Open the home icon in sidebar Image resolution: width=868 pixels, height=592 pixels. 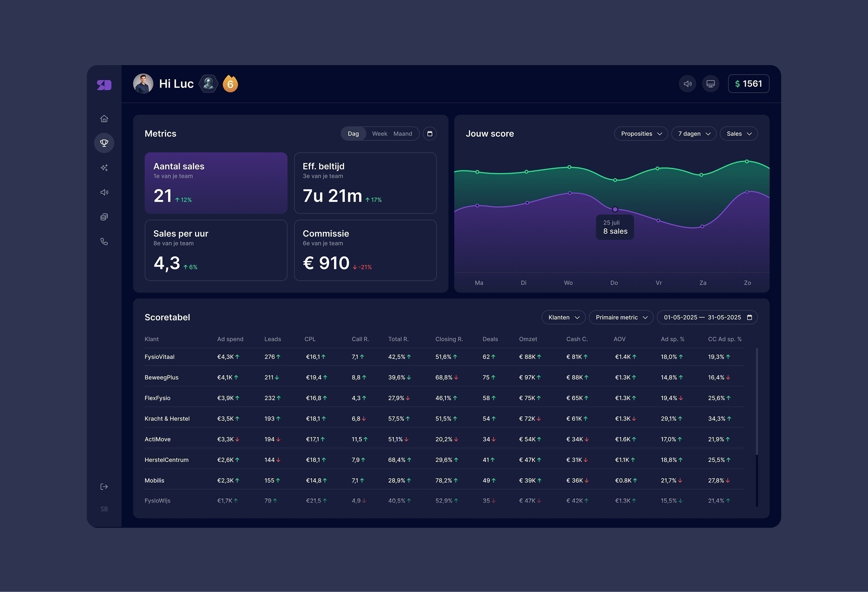104,118
